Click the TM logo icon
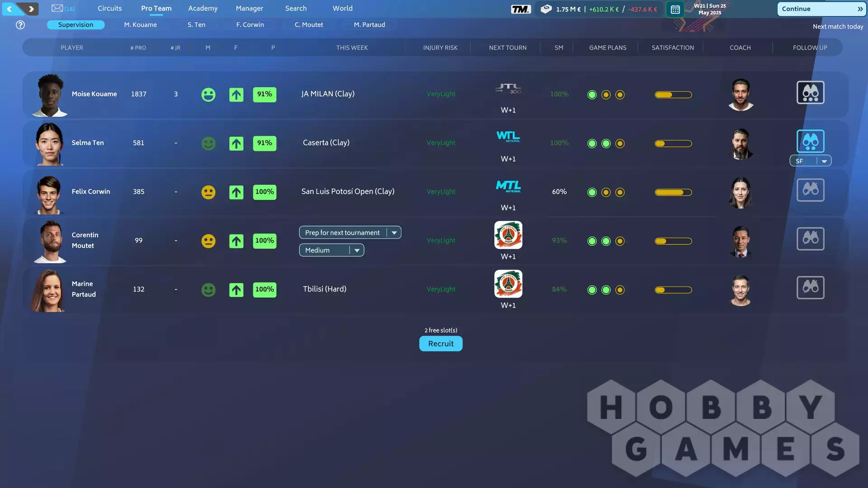The width and height of the screenshot is (868, 488). click(x=520, y=9)
